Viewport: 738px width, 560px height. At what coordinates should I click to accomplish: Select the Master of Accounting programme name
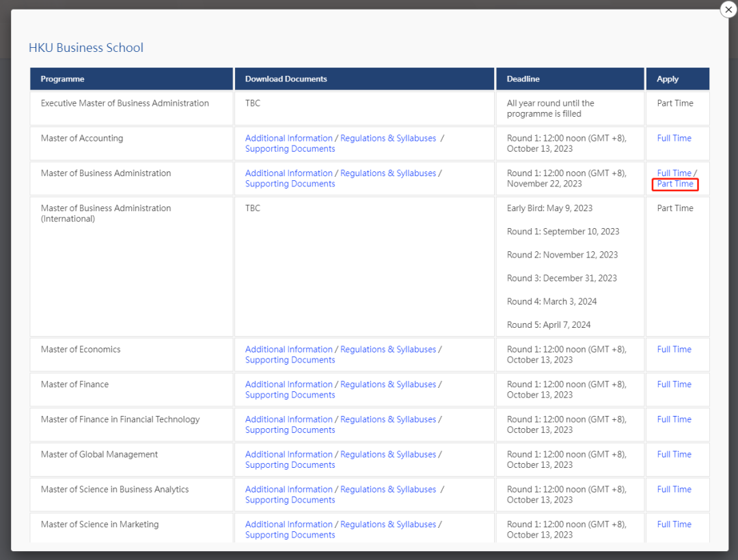click(x=82, y=138)
